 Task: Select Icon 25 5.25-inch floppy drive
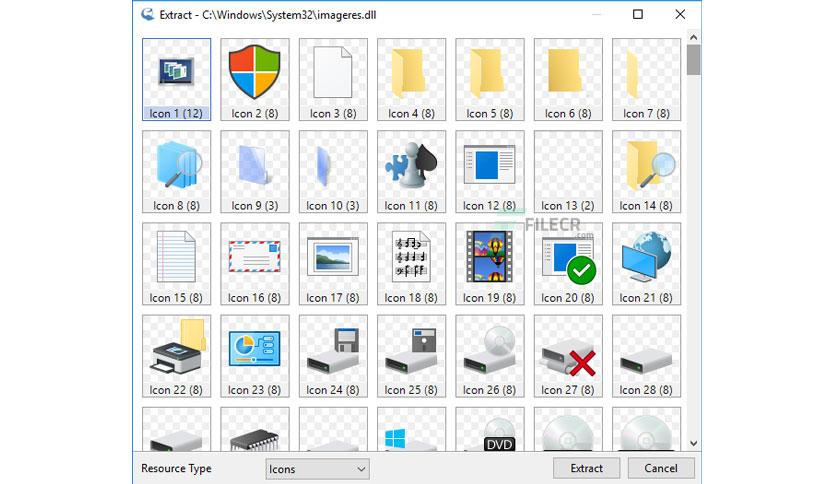coord(412,356)
